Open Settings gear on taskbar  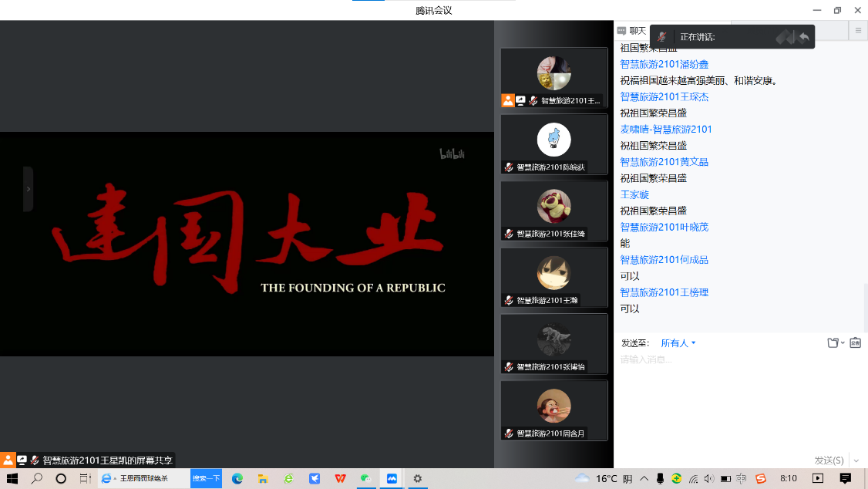417,478
